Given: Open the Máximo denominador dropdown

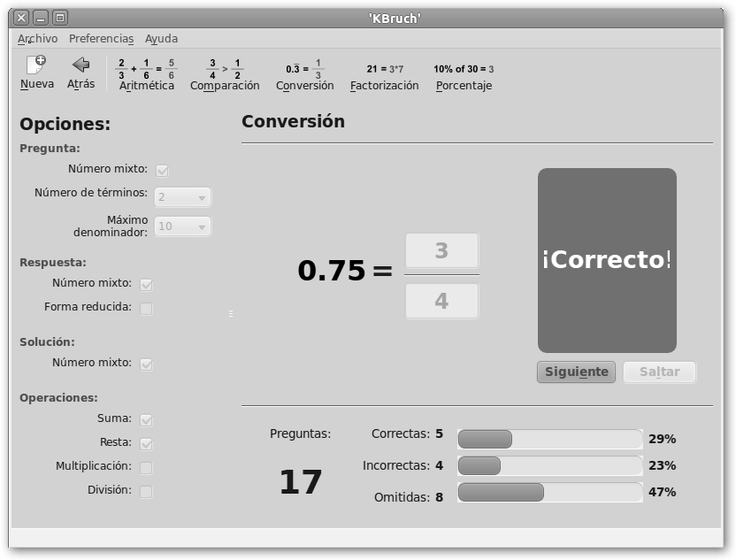Looking at the screenshot, I should (x=183, y=227).
